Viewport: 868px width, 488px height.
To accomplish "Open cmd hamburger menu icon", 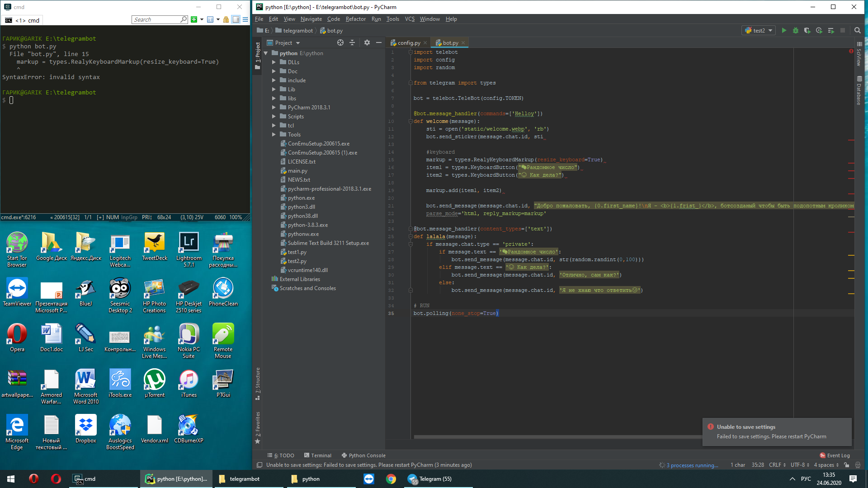I will coord(245,19).
